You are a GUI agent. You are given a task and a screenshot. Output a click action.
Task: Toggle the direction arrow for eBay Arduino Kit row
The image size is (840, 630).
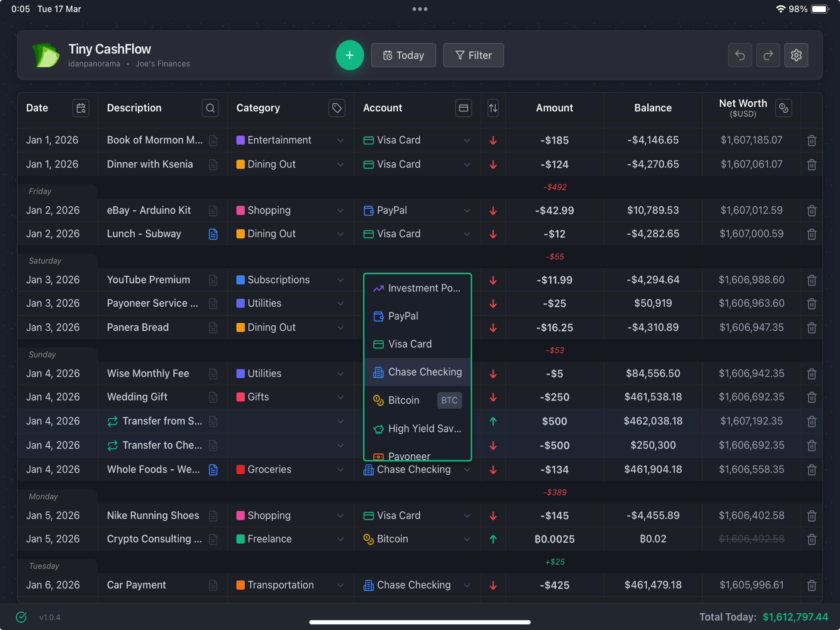tap(493, 210)
